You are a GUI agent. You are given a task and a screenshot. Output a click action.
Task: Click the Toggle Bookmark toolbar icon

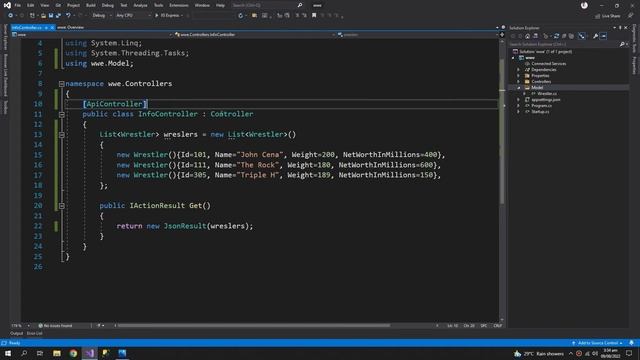tap(314, 16)
